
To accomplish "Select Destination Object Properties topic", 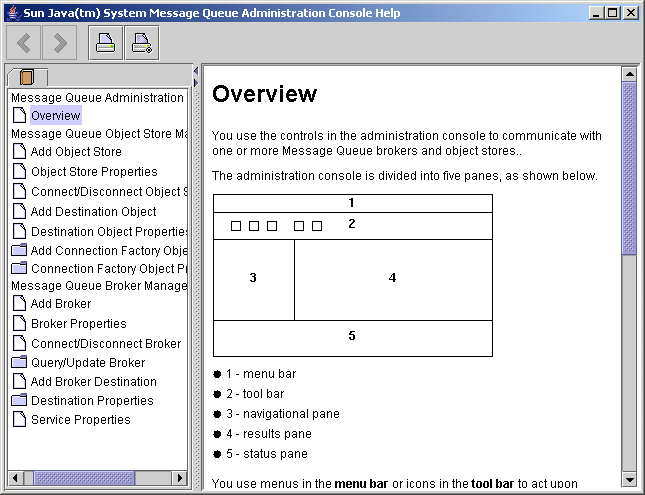I will 109,232.
